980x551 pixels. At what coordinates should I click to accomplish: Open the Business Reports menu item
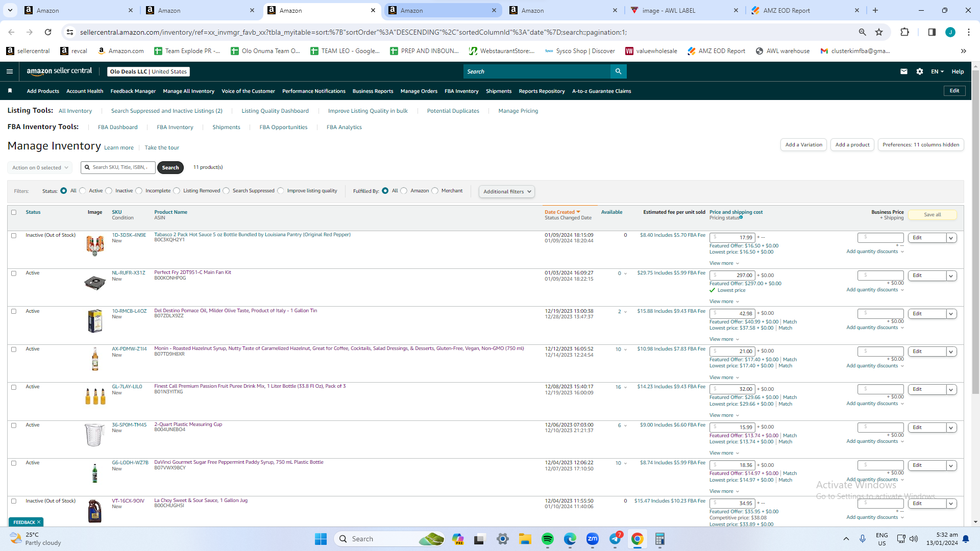373,91
